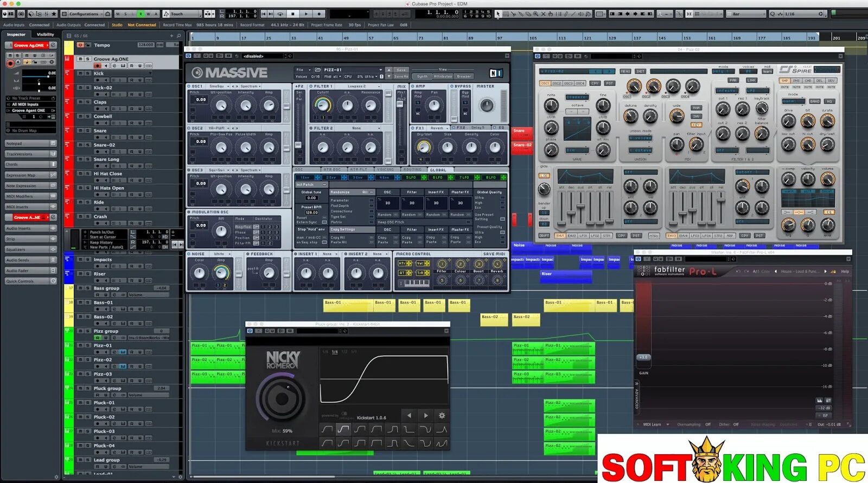This screenshot has height=483, width=868.
Task: Open the Bar grid type dropdown
Action: (x=746, y=14)
